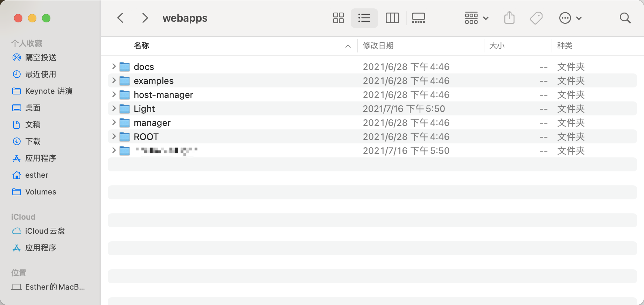The height and width of the screenshot is (305, 644).
Task: Open 下载 in the sidebar
Action: pos(27,141)
